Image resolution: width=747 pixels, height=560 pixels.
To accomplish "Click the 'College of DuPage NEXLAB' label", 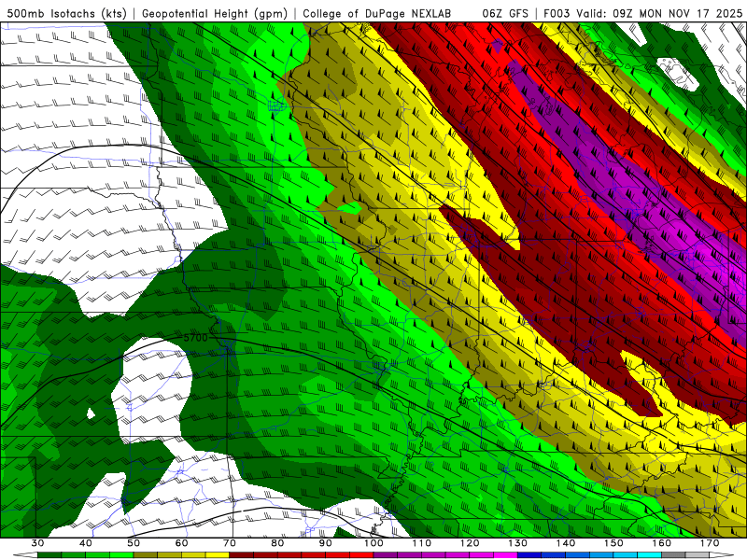I will (x=376, y=13).
